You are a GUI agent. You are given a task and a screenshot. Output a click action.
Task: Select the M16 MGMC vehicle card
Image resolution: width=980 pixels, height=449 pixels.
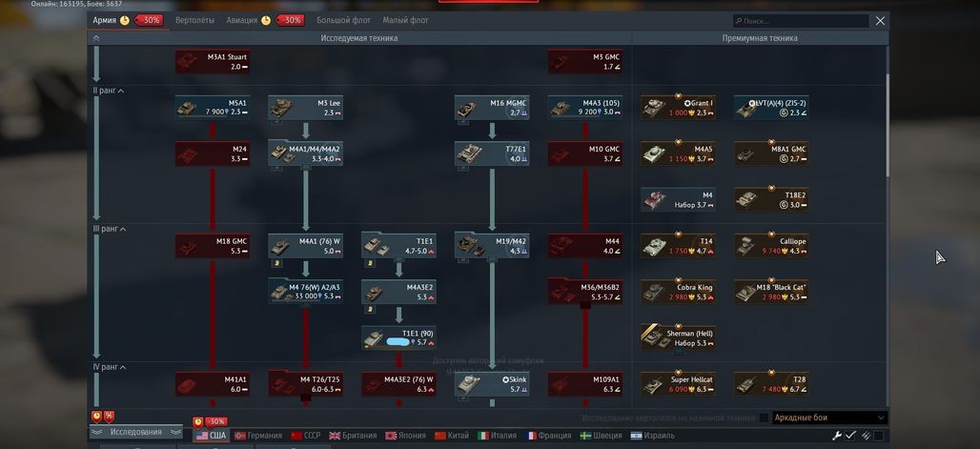pos(492,107)
